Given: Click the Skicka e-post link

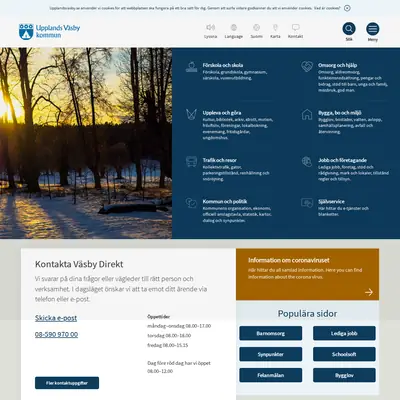Looking at the screenshot, I should pyautogui.click(x=56, y=318).
